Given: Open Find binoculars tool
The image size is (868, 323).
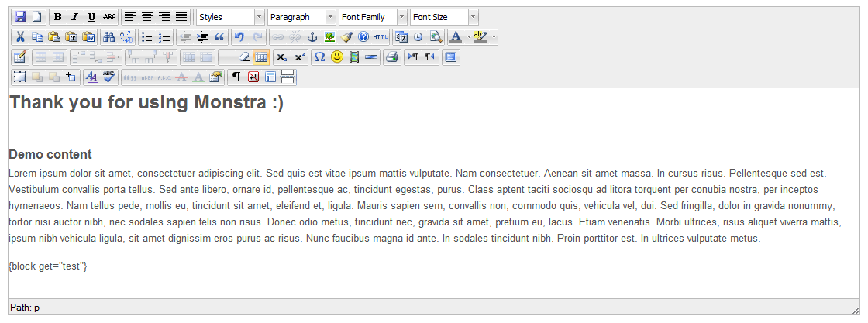Looking at the screenshot, I should tap(109, 36).
